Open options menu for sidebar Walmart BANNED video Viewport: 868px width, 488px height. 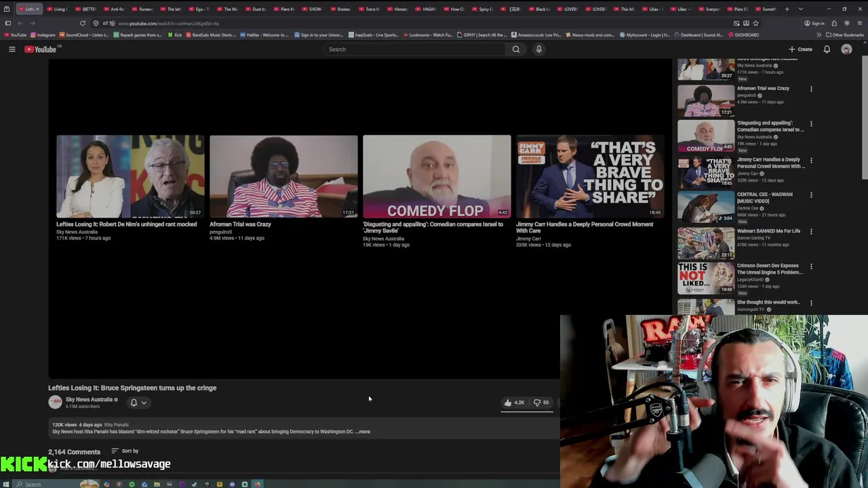tap(811, 232)
